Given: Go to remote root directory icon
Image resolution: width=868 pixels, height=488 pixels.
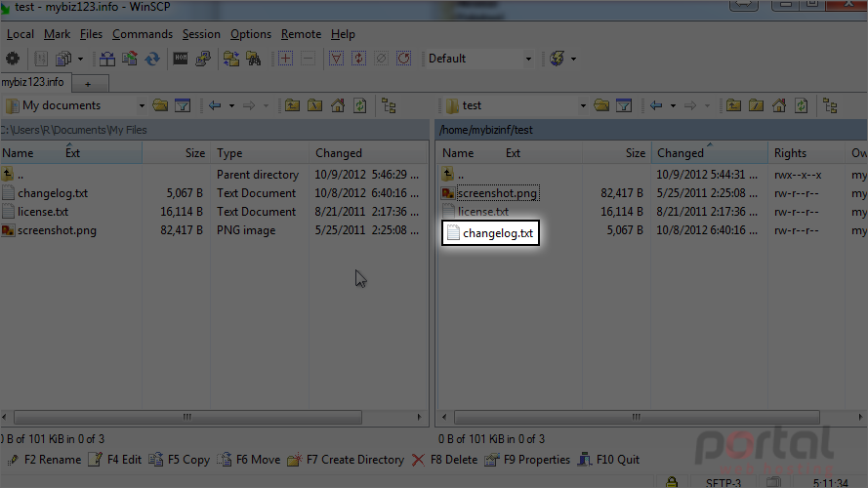Looking at the screenshot, I should pyautogui.click(x=756, y=105).
